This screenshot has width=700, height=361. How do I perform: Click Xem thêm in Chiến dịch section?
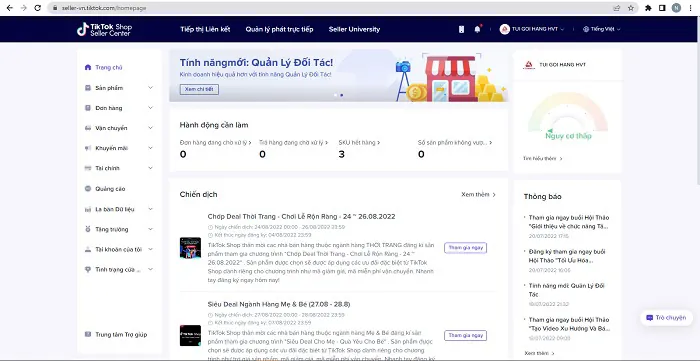pyautogui.click(x=479, y=195)
